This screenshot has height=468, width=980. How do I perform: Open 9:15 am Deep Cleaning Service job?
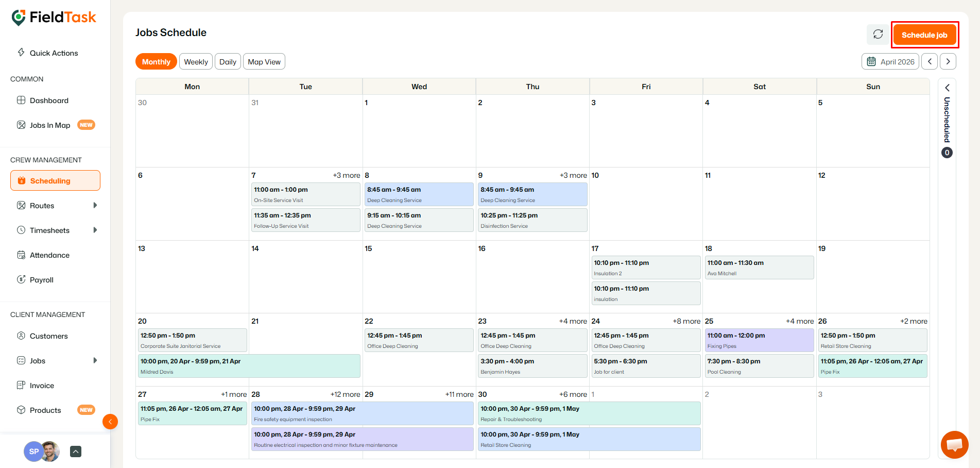tap(419, 220)
